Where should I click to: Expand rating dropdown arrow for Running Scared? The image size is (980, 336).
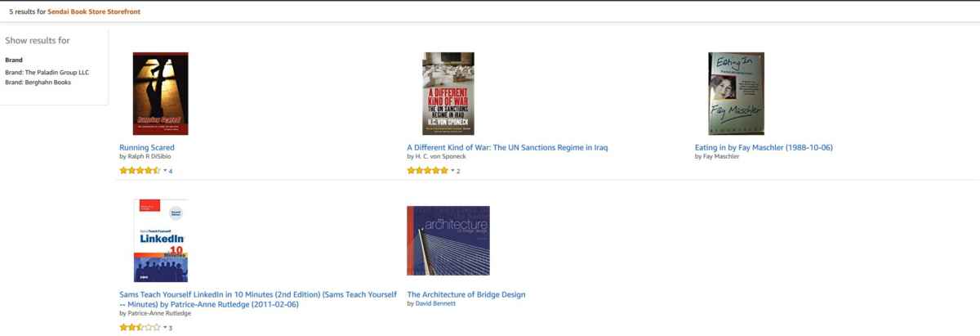165,171
